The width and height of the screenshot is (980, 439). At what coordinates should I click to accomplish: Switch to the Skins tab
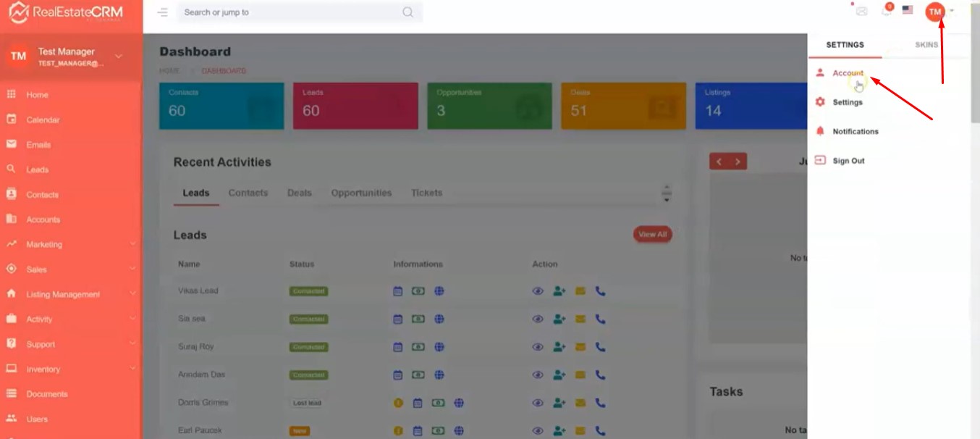coord(926,45)
